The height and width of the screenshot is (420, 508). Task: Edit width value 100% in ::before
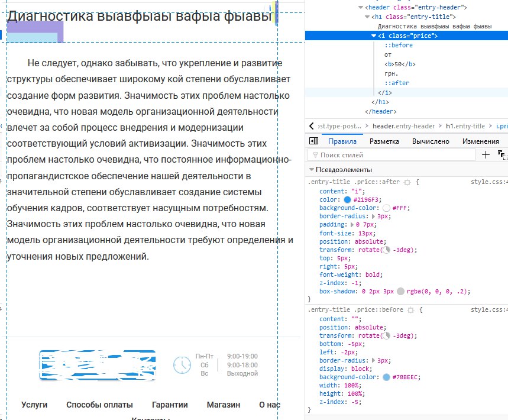[350, 385]
